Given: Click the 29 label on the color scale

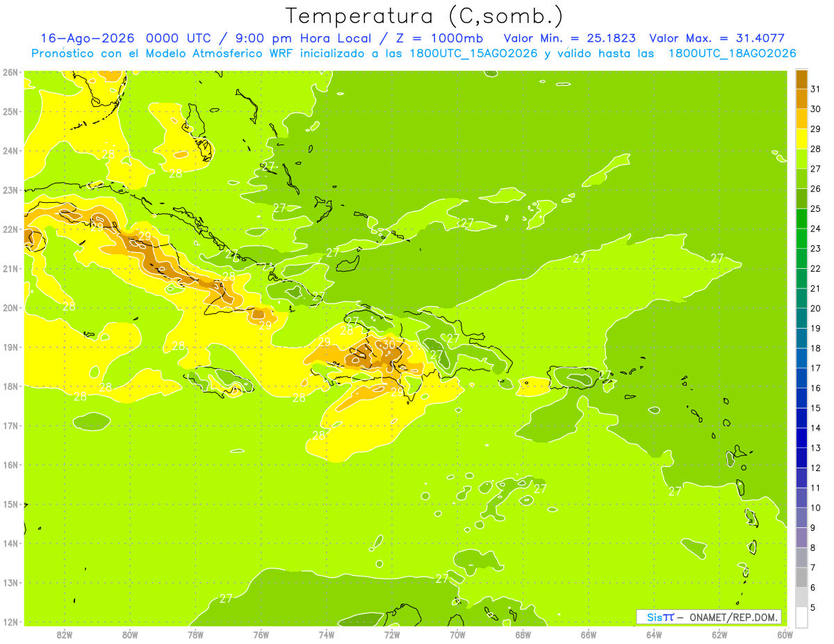Looking at the screenshot, I should coord(815,129).
